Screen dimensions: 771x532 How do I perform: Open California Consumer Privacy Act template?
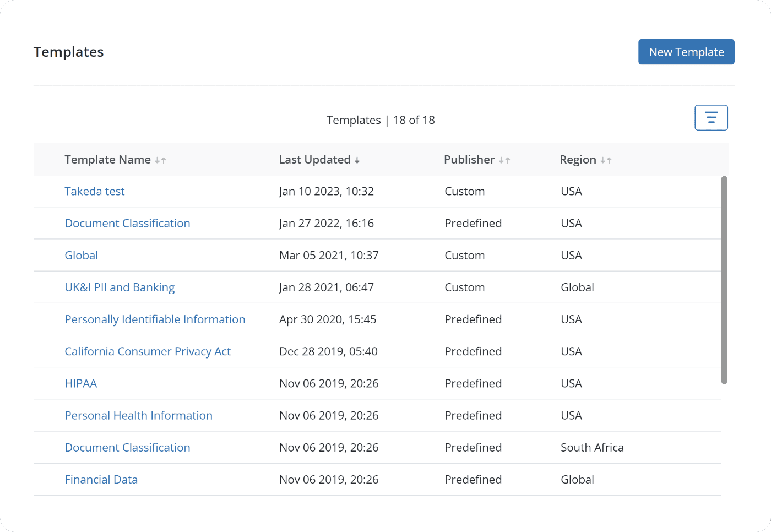(148, 351)
